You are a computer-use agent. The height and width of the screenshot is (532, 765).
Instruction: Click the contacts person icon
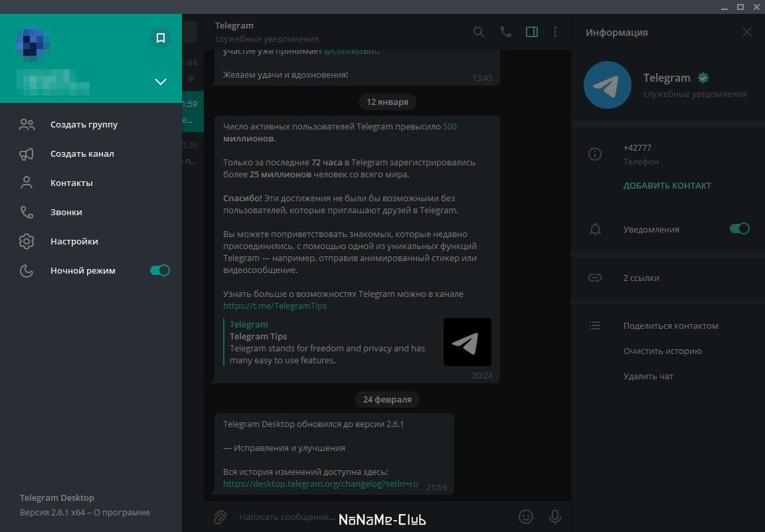[27, 183]
